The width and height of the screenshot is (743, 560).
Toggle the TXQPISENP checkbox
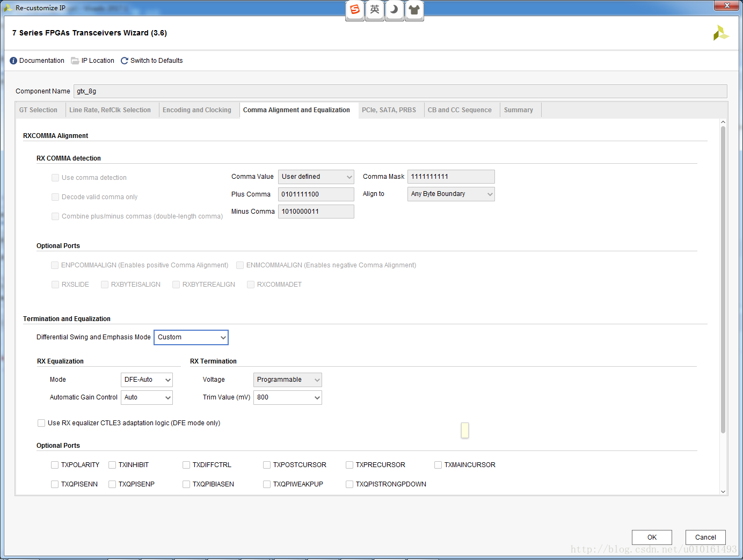point(112,484)
